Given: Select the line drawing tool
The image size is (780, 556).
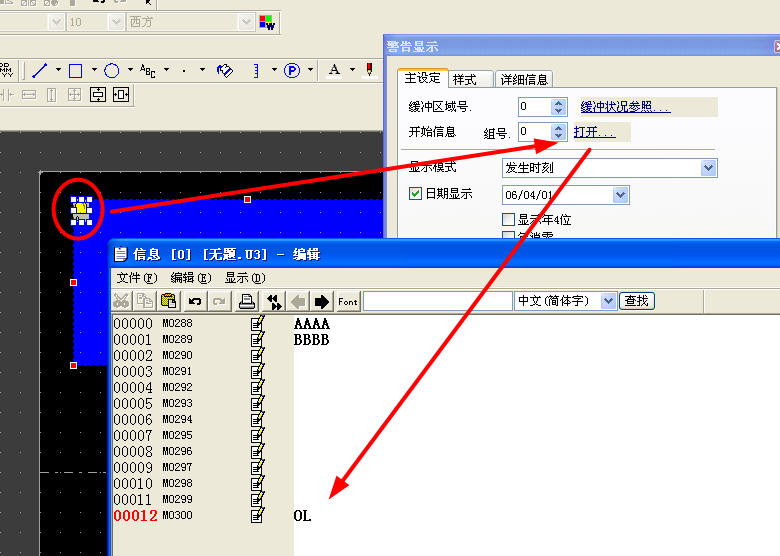Looking at the screenshot, I should (40, 70).
